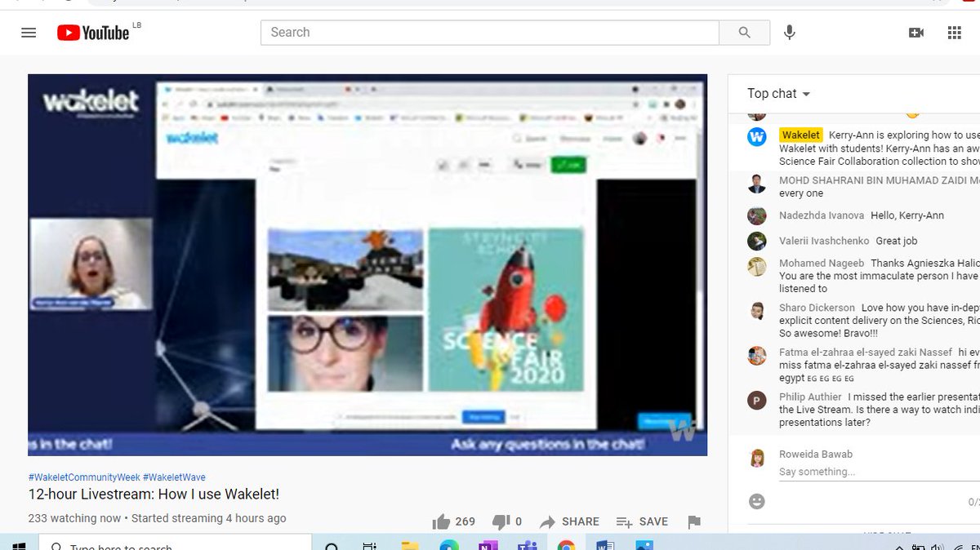Click the video title 12-hour Livestream text
Viewport: 980px width, 550px height.
(154, 495)
